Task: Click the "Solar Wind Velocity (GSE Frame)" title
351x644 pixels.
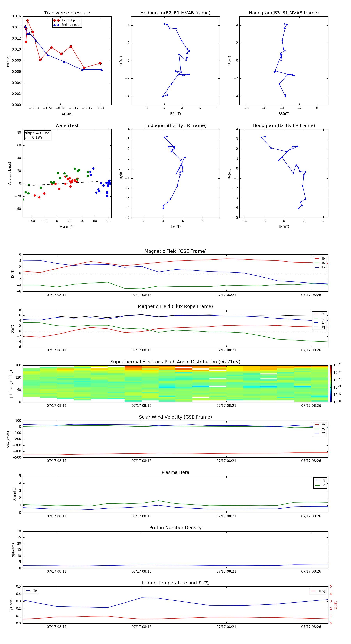Action: pyautogui.click(x=175, y=417)
